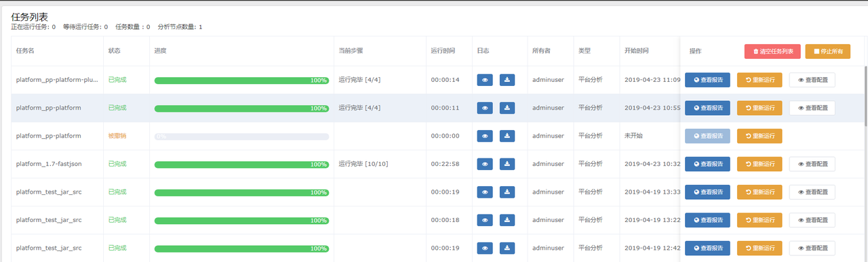Open 查看配置 for task started 2019-04-19 13:33
The image size is (868, 262).
click(812, 192)
